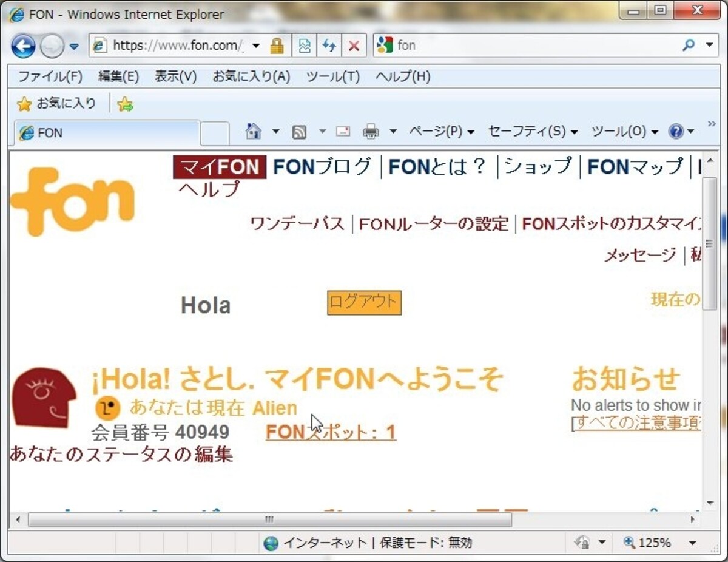Click the RSS feeds icon

pos(299,132)
